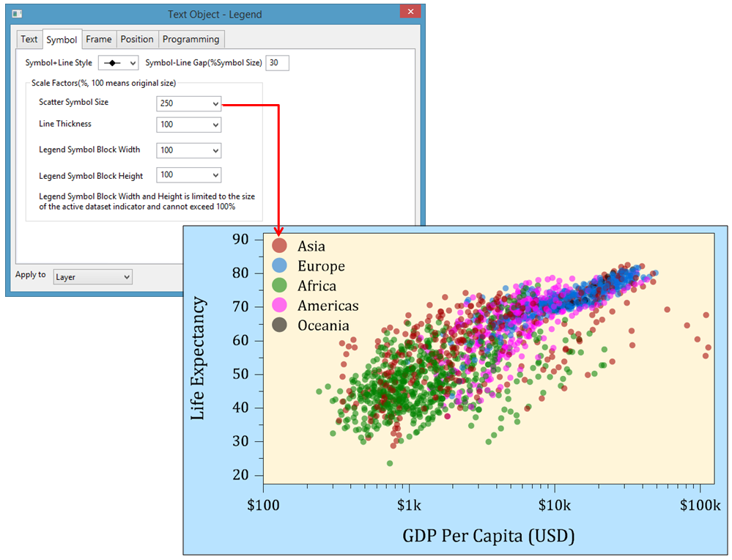Open the Programming tab
The height and width of the screenshot is (560, 732).
point(191,40)
